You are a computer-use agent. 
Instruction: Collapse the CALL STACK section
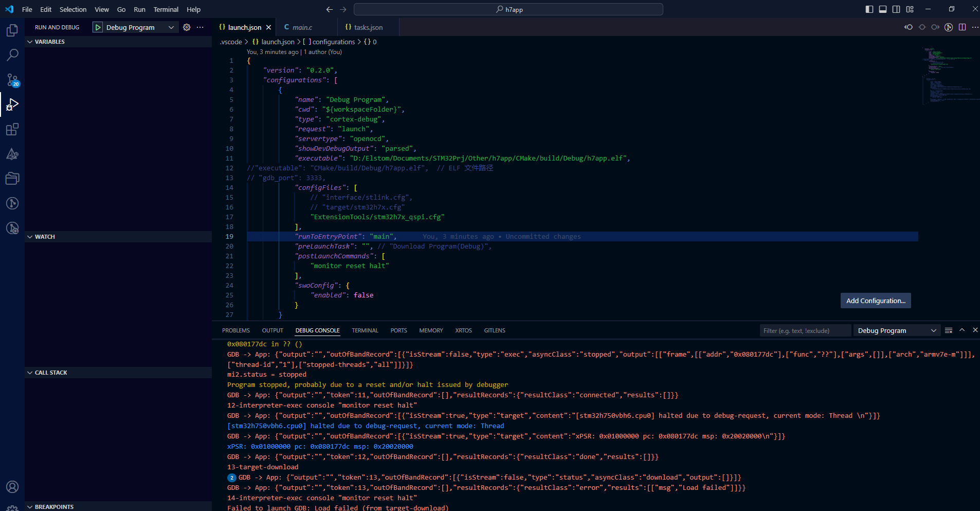[x=118, y=373]
